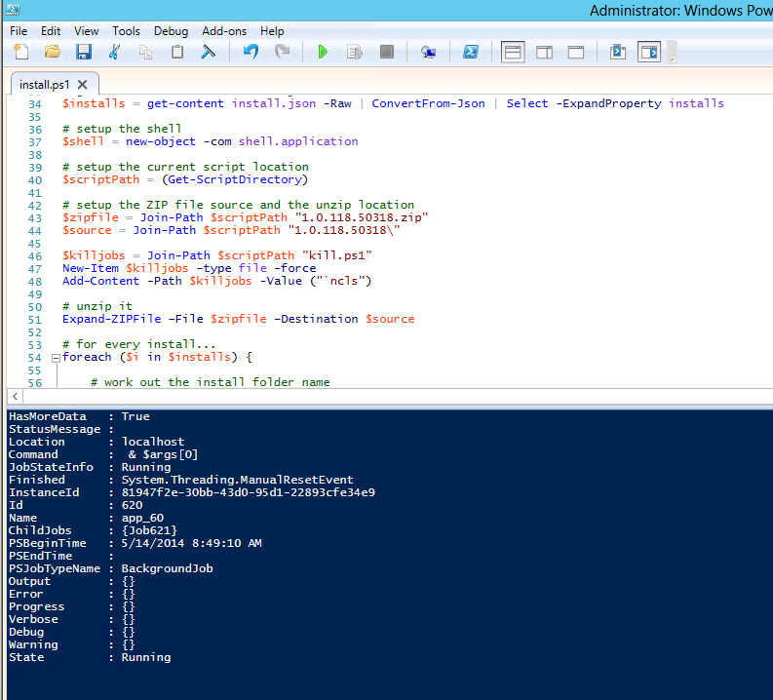Open the Tools menu
773x700 pixels.
(x=126, y=31)
